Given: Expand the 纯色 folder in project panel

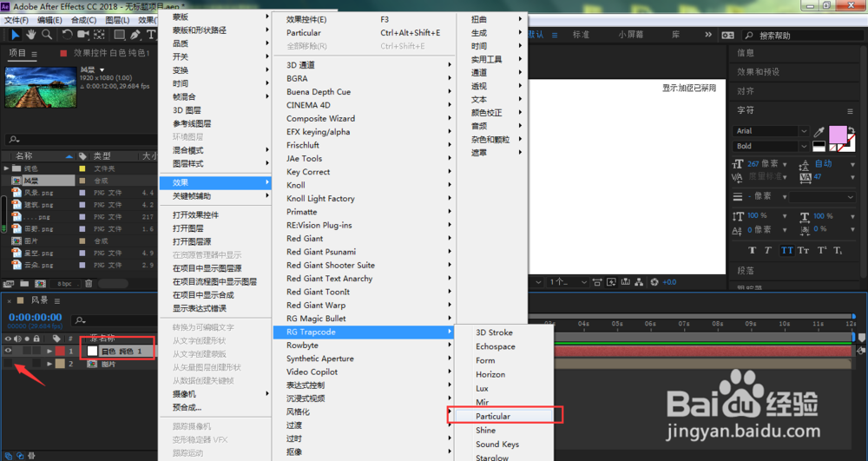Looking at the screenshot, I should (6, 168).
